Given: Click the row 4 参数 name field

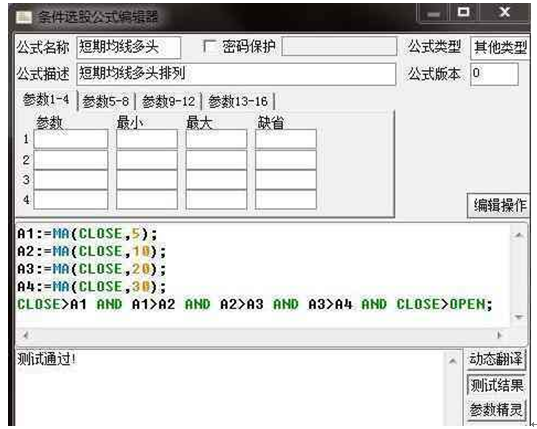Looking at the screenshot, I should [x=71, y=200].
